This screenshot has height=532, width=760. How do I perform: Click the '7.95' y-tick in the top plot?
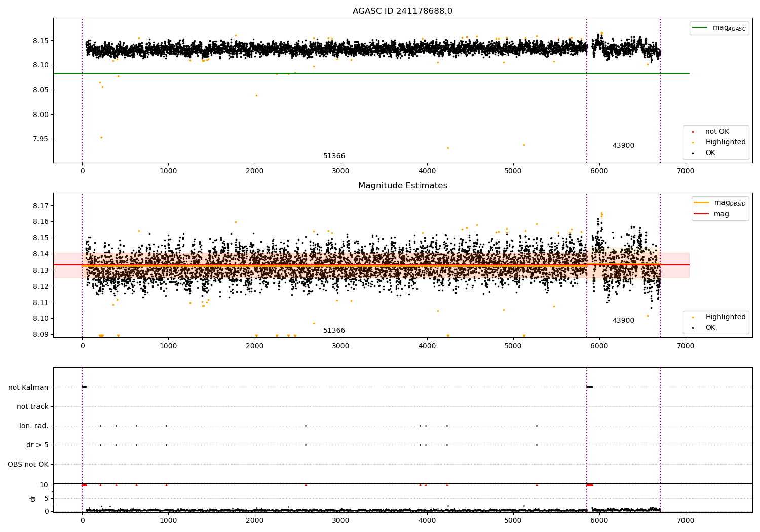[x=41, y=139]
